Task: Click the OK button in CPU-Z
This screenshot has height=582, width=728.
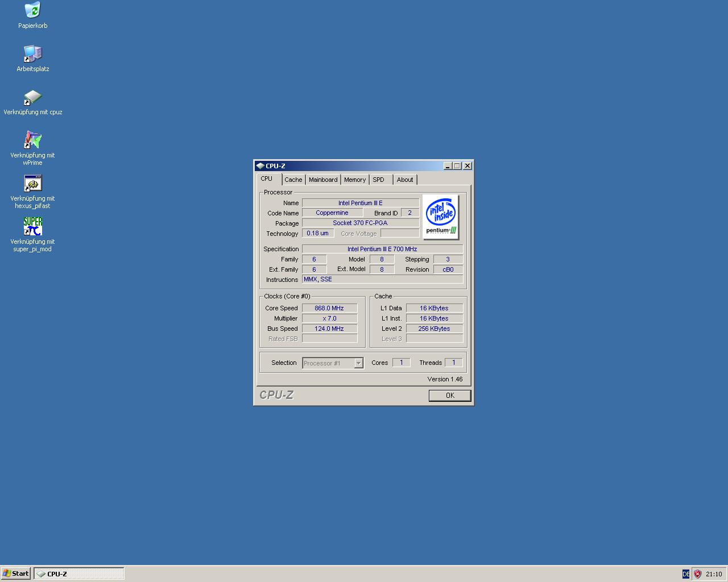Action: [x=450, y=396]
